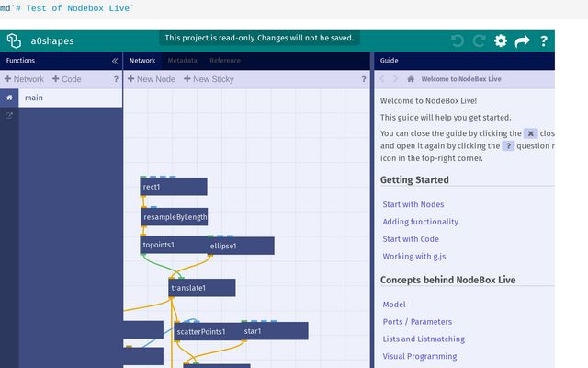Click the guide home icon
Viewport: 588px width, 368px height.
pyautogui.click(x=411, y=79)
